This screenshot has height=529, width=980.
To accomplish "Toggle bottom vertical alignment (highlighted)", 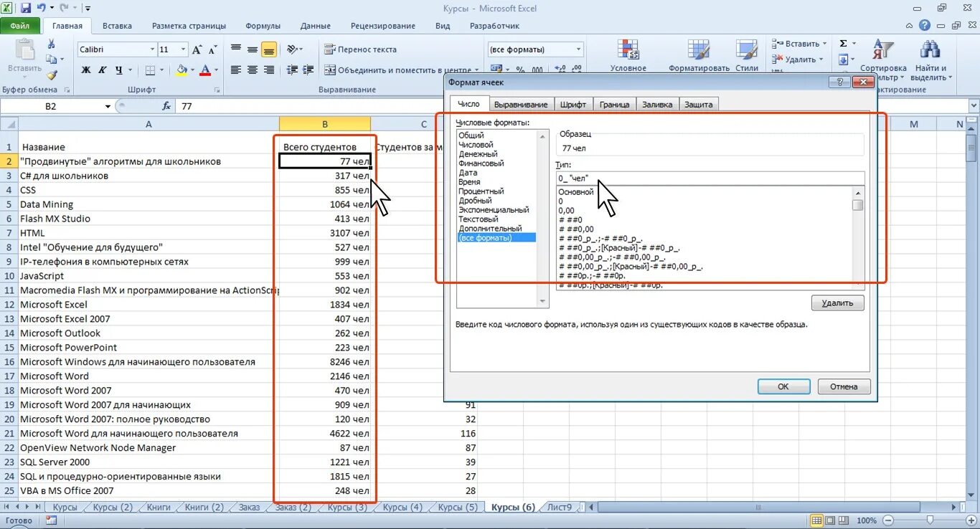I will (x=269, y=49).
